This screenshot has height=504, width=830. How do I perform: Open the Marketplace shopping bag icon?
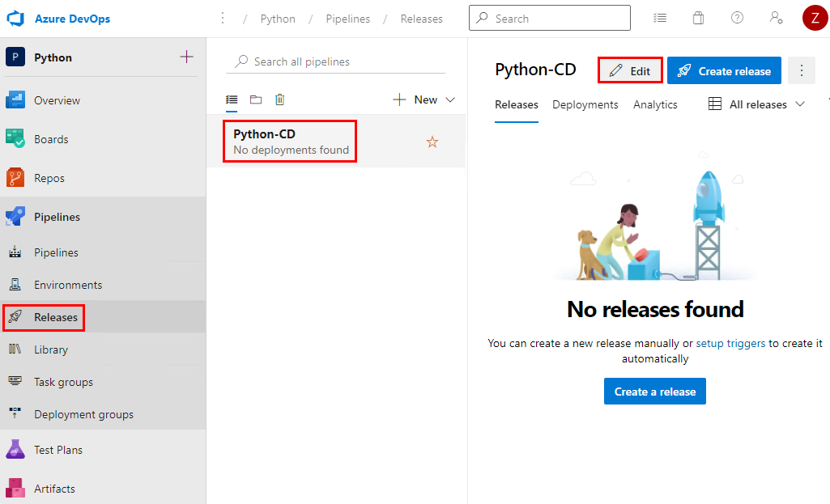[698, 18]
